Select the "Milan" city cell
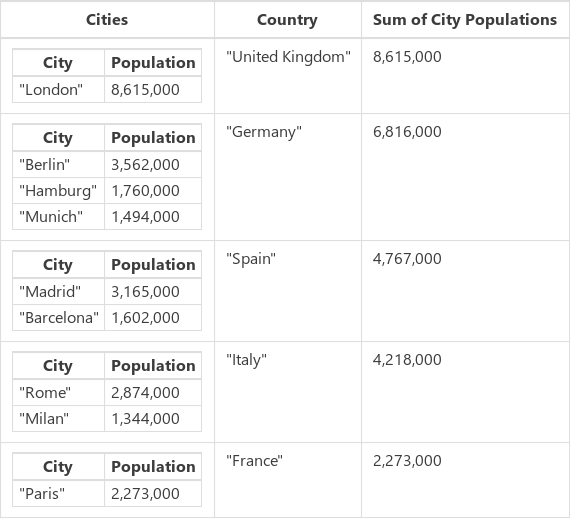The width and height of the screenshot is (570, 518). click(x=59, y=419)
